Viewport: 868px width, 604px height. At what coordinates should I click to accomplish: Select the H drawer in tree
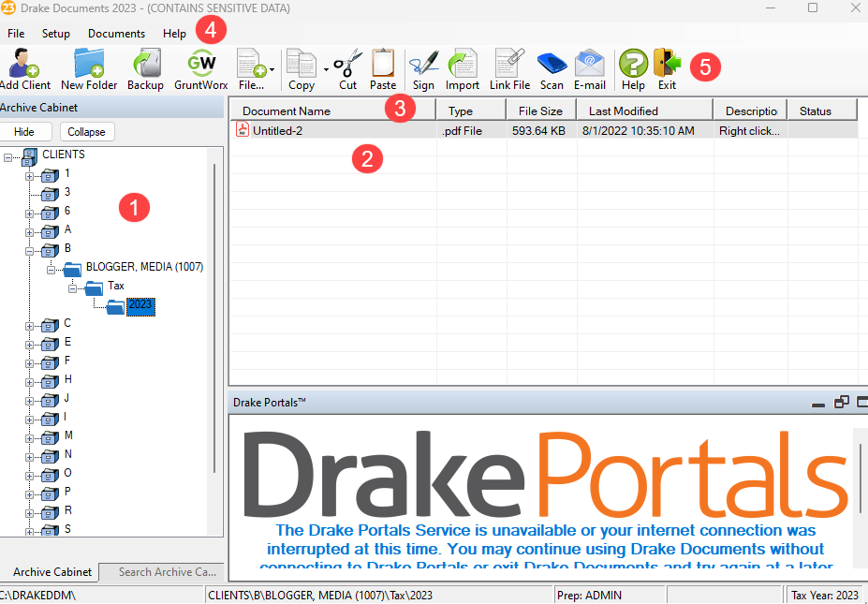point(68,379)
